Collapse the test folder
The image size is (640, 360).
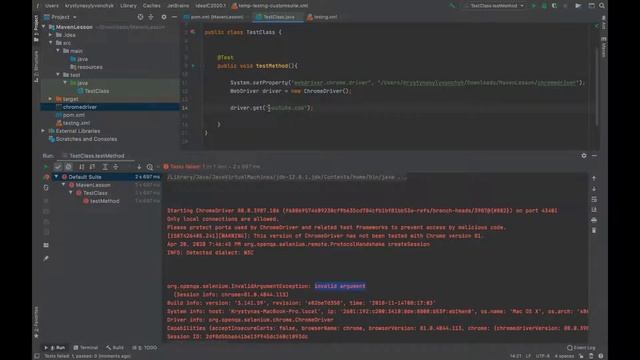[x=58, y=75]
